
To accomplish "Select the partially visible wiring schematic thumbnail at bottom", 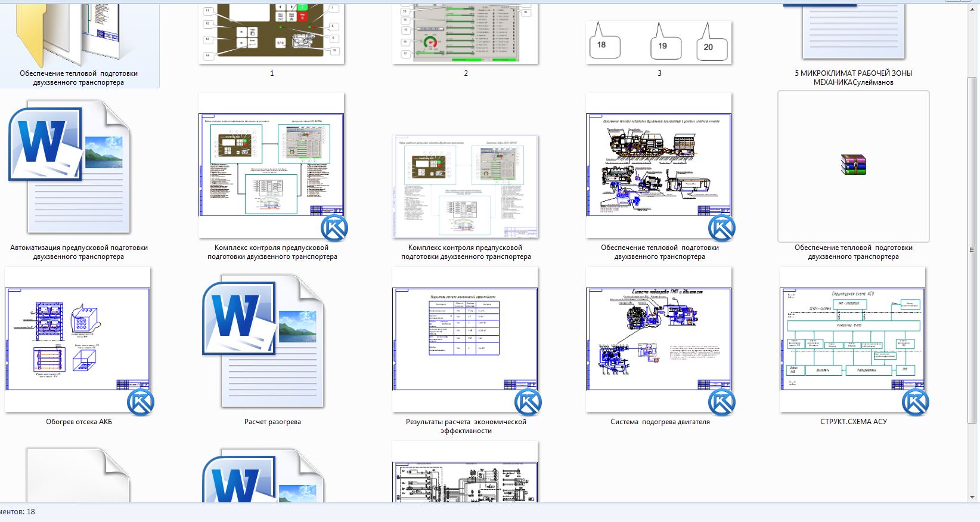I will [x=466, y=472].
